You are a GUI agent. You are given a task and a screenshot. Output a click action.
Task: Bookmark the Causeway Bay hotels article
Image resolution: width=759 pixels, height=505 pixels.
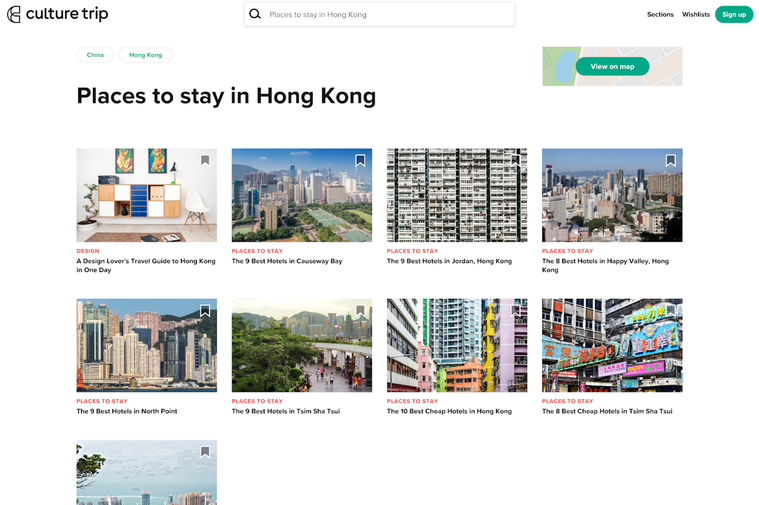(360, 160)
